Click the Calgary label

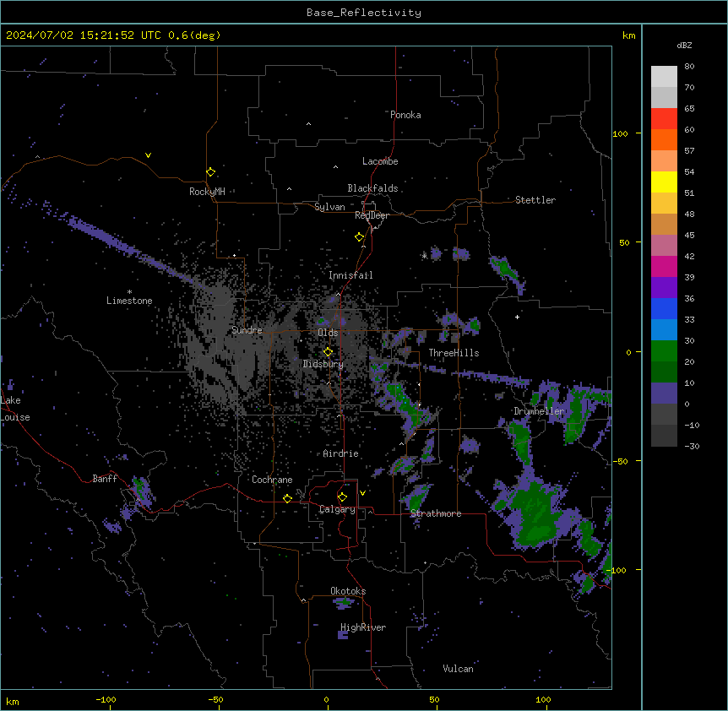point(337,509)
